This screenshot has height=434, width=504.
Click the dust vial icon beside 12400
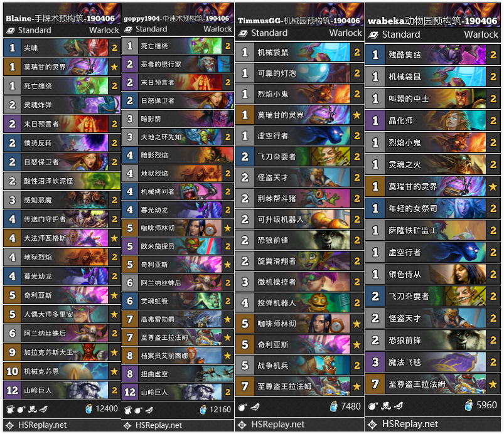(88, 409)
